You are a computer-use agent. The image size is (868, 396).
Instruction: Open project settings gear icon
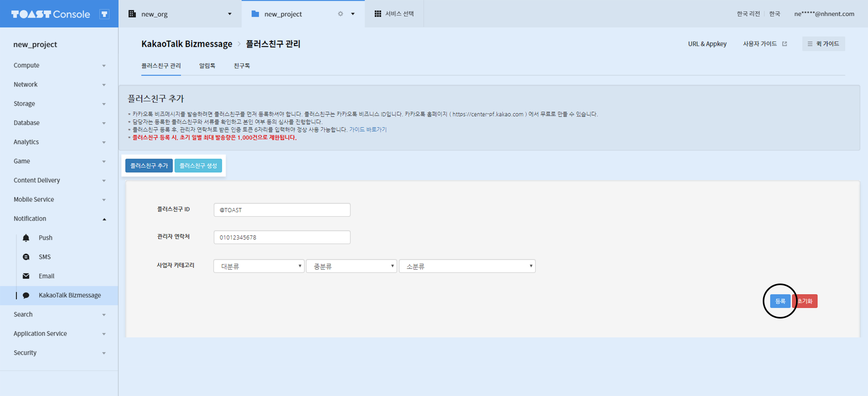[341, 14]
